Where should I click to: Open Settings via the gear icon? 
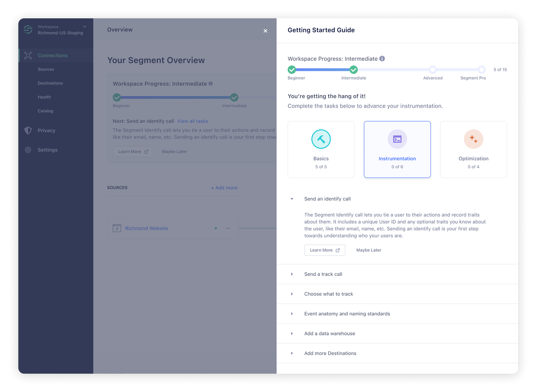pyautogui.click(x=28, y=150)
